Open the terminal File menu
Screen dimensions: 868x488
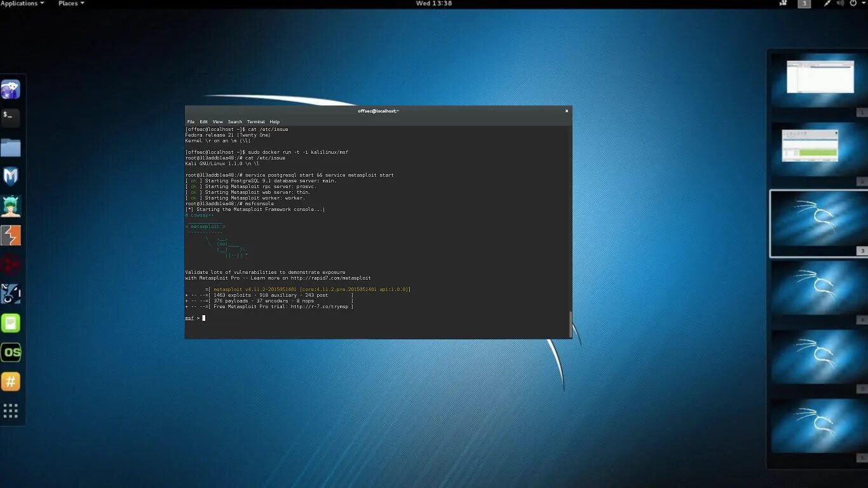(191, 121)
